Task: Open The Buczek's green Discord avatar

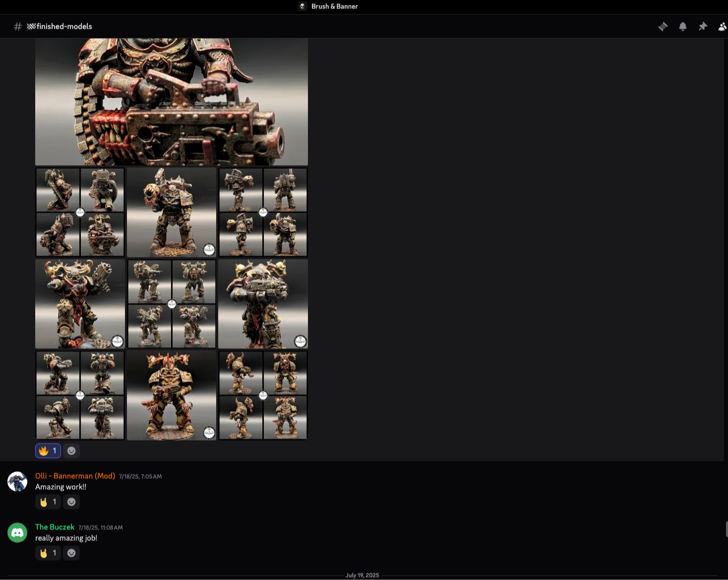Action: point(17,533)
